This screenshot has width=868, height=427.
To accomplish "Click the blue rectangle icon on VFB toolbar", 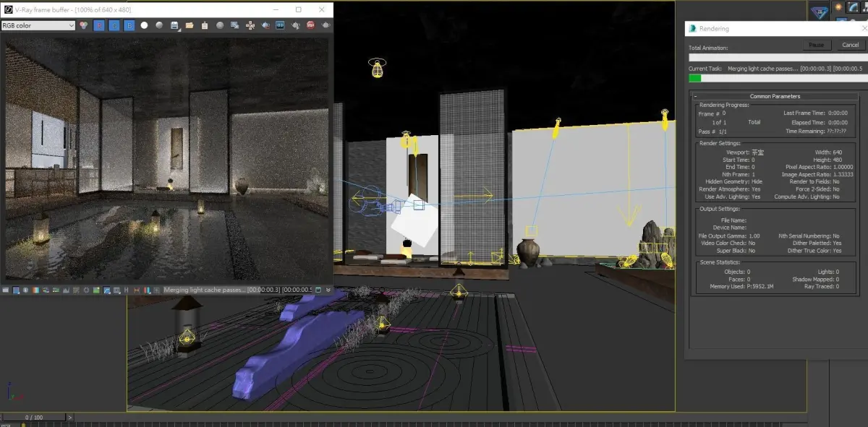I will 280,25.
